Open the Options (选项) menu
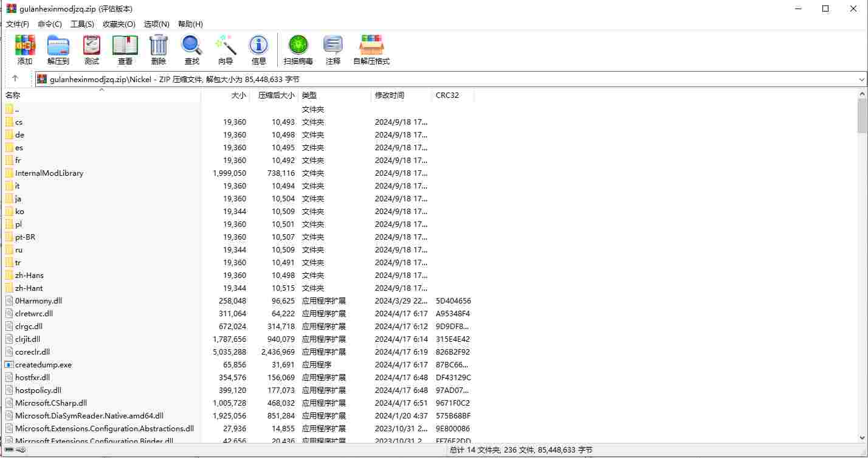The height and width of the screenshot is (458, 868). (157, 24)
